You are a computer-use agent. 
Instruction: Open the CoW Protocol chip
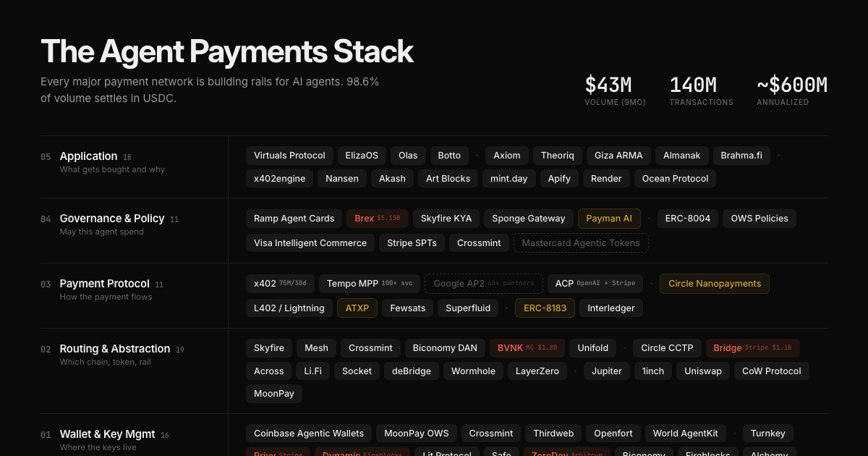point(771,371)
